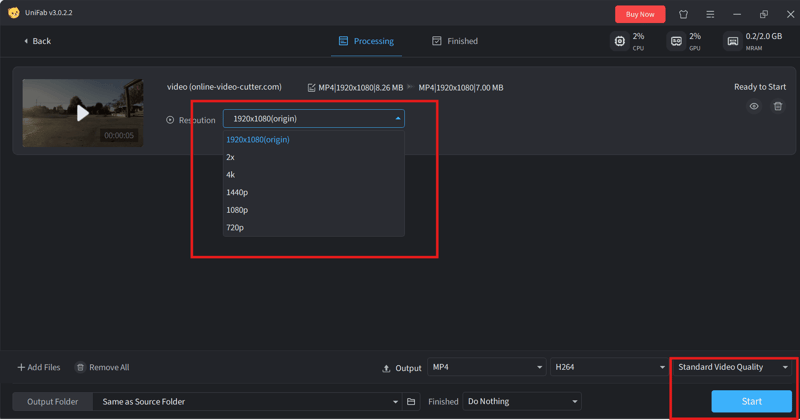Viewport: 800px width, 420px height.
Task: Open the skin shirt icon in title bar
Action: [683, 14]
